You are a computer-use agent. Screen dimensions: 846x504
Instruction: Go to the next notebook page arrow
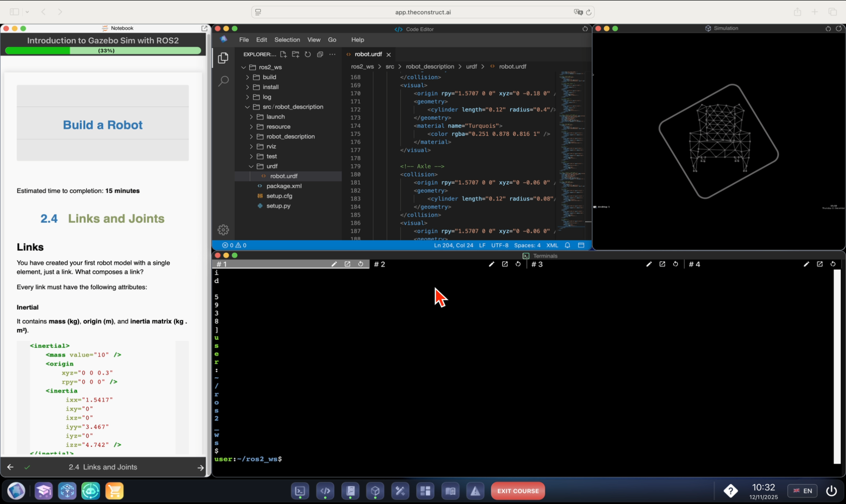(x=200, y=467)
